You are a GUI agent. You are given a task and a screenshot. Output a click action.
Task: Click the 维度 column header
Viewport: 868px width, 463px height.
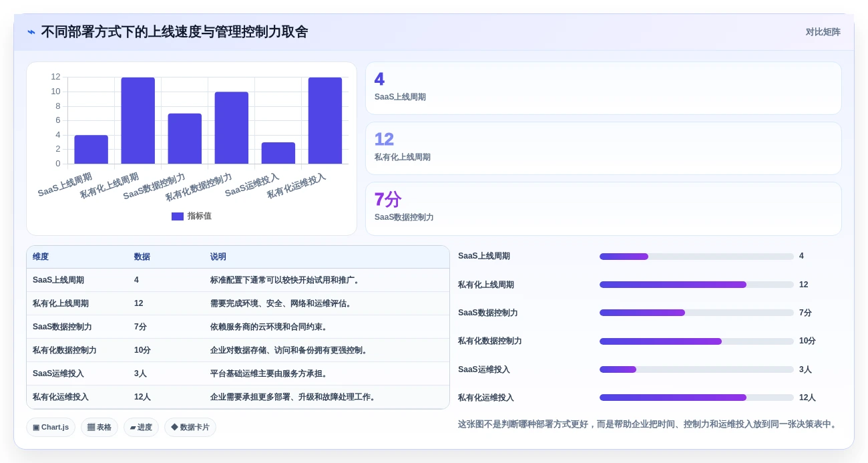coord(41,257)
